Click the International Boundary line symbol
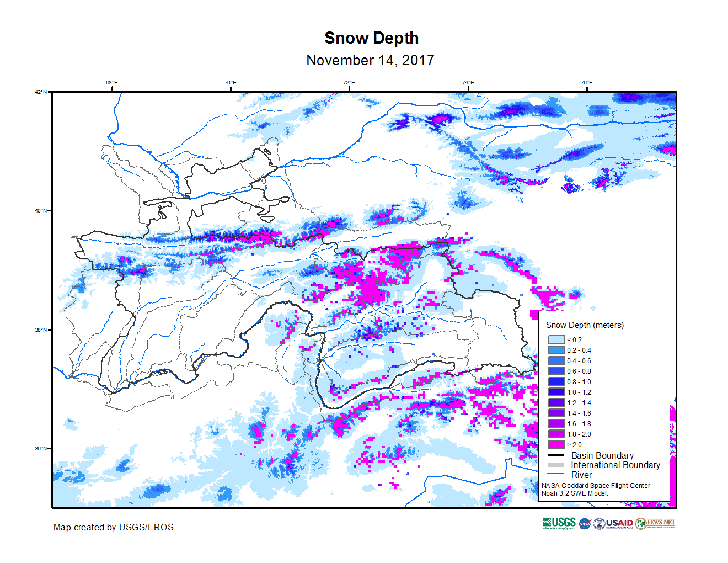The height and width of the screenshot is (563, 728). tap(556, 465)
